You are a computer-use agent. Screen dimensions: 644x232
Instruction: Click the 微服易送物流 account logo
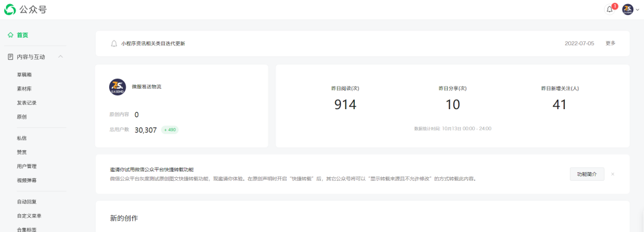coord(117,87)
